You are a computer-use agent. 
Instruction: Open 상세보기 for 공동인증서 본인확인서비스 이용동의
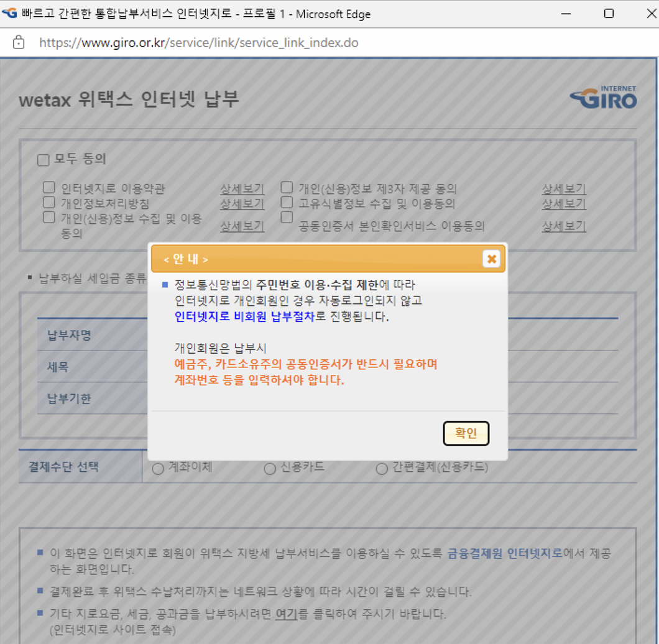pyautogui.click(x=564, y=226)
